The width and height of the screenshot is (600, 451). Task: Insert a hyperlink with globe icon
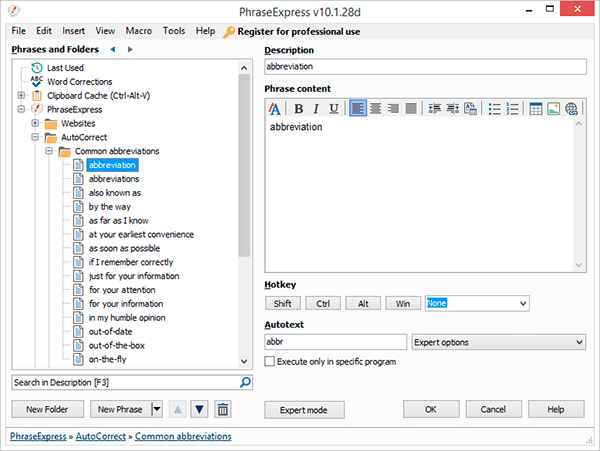[x=571, y=109]
